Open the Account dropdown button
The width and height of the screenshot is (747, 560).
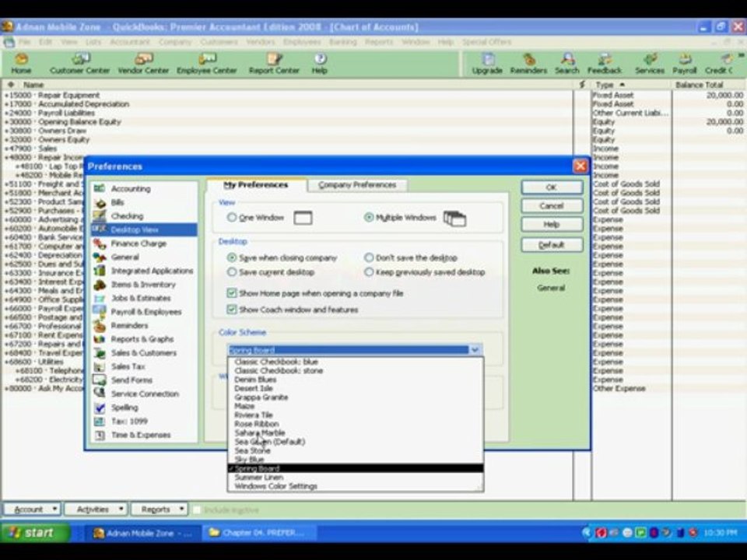click(32, 509)
